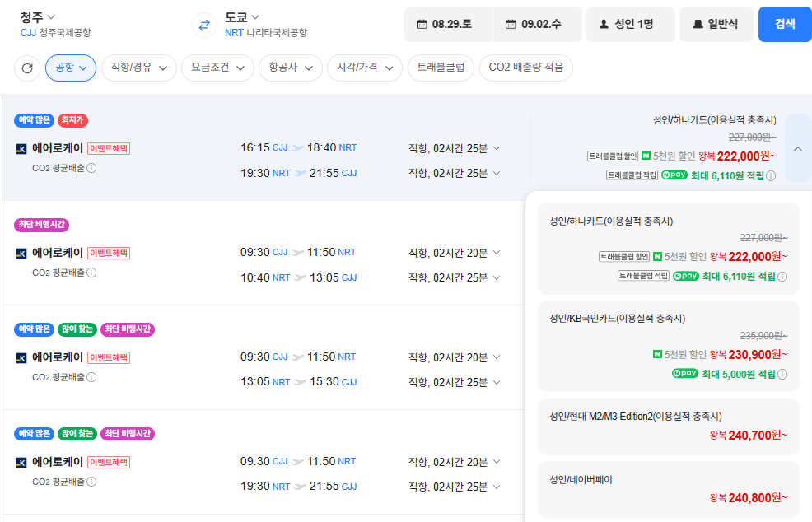
Task: Select the 성인/네이버페이 fare 240,800원
Action: pos(669,489)
